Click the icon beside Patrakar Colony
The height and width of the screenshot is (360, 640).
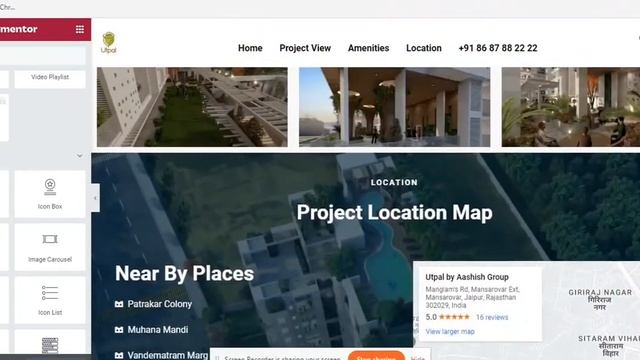pos(119,304)
